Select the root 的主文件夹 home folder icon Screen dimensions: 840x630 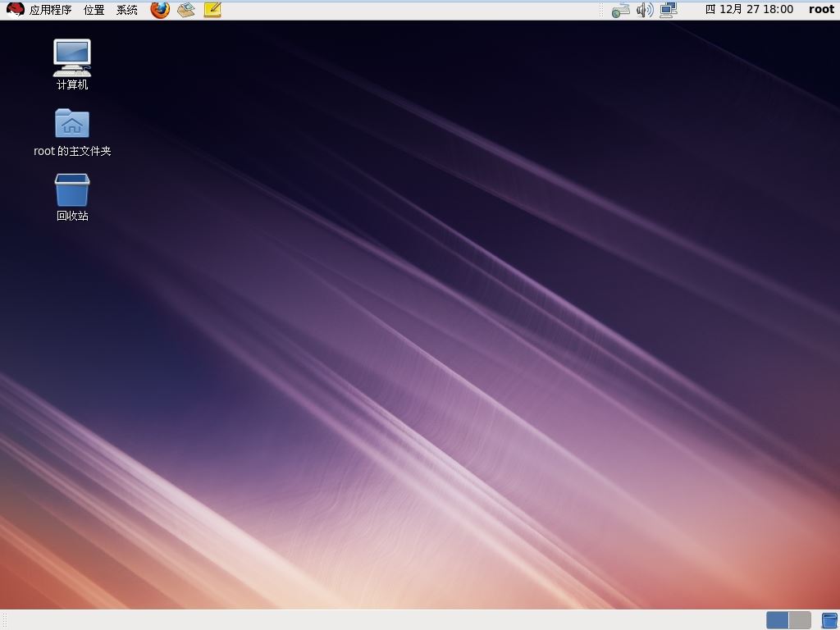[x=72, y=132]
